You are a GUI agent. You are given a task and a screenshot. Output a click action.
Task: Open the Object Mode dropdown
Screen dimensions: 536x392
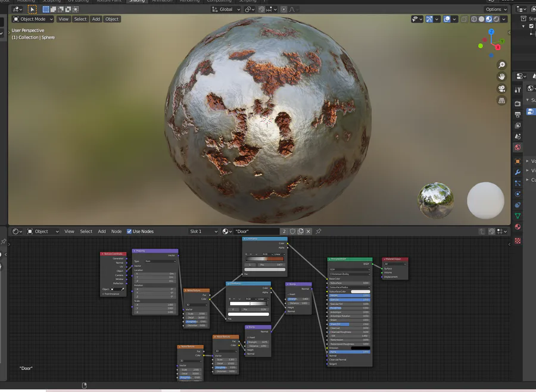[x=33, y=19]
